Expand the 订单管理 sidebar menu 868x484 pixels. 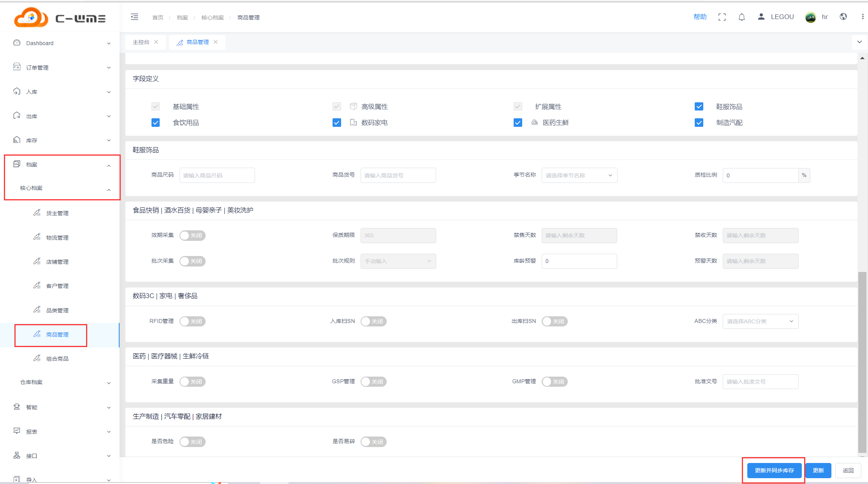(x=109, y=68)
